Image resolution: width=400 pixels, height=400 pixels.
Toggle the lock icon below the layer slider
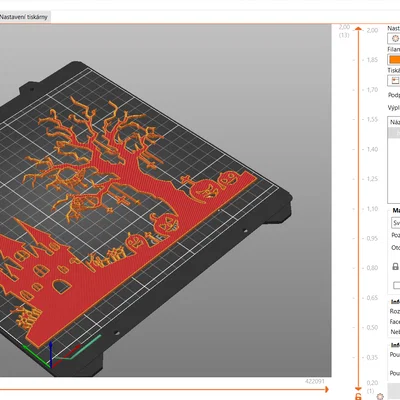point(358,396)
